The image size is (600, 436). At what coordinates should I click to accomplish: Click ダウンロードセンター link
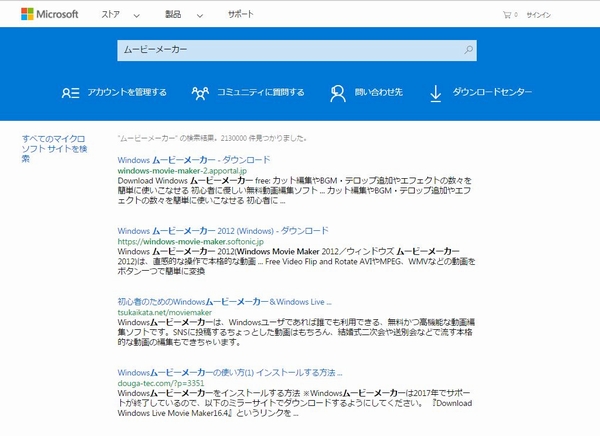[492, 92]
